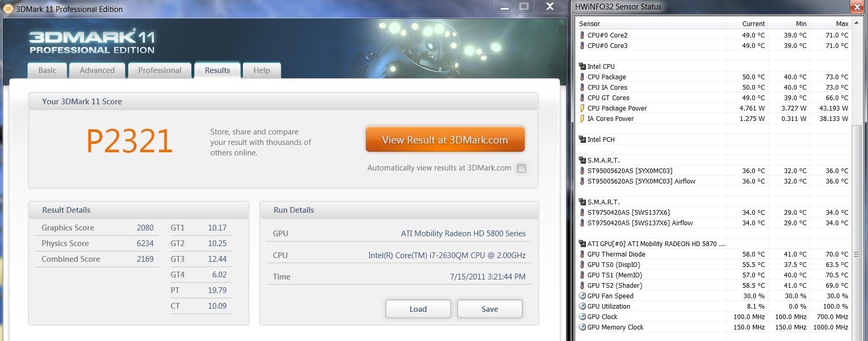This screenshot has height=341, width=868.
Task: Select the GPU Memory Clock sensor row
Action: coord(713,327)
